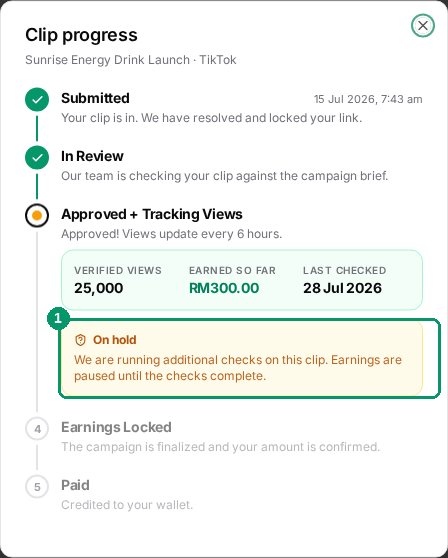The width and height of the screenshot is (448, 558).
Task: Click the Last Checked 28 Jul 2026 date
Action: (x=342, y=288)
